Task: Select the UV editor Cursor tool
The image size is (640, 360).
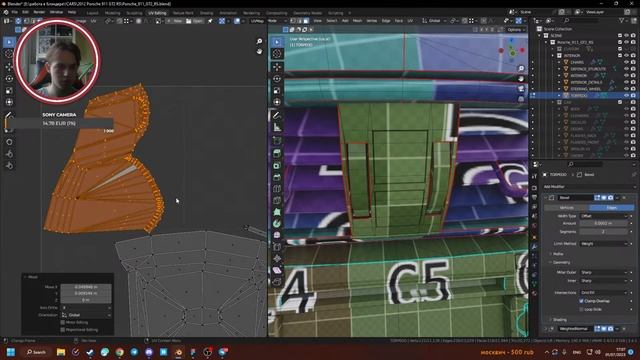Action: (9, 54)
